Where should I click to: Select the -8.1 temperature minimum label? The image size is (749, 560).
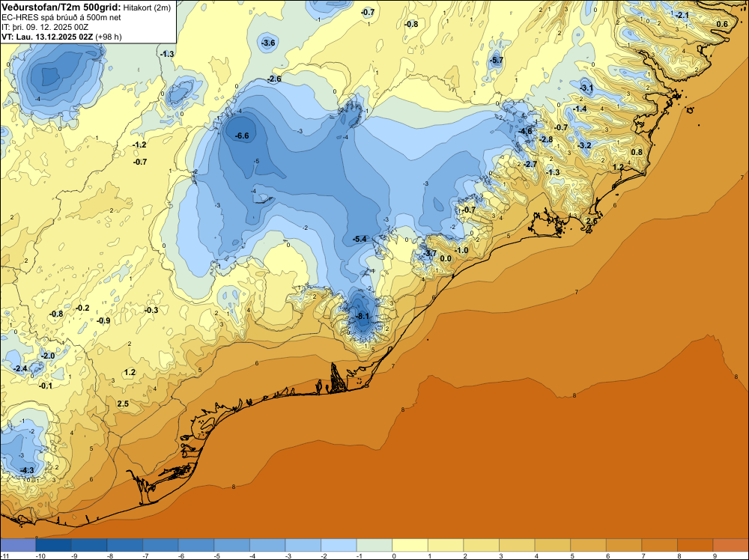[363, 316]
